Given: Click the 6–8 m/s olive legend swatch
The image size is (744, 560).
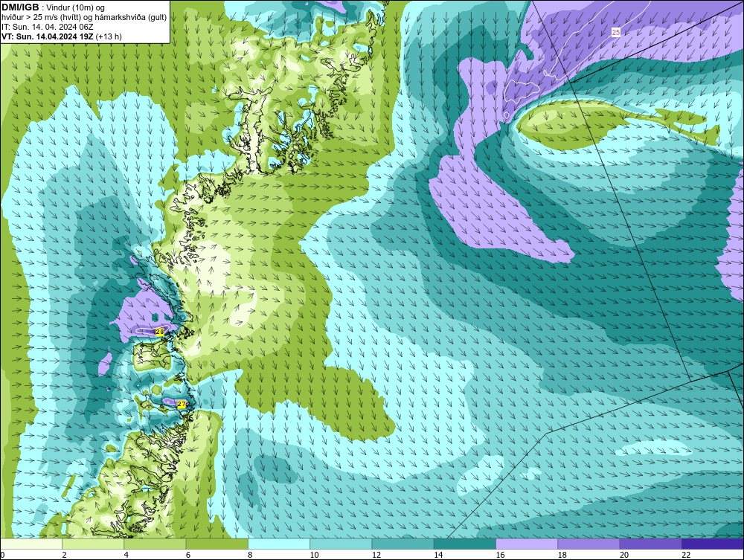Looking at the screenshot, I should (x=217, y=544).
